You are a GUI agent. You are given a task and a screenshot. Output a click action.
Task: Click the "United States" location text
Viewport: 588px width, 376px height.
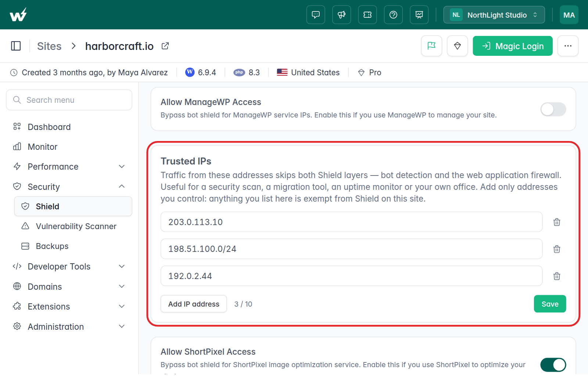click(x=315, y=72)
